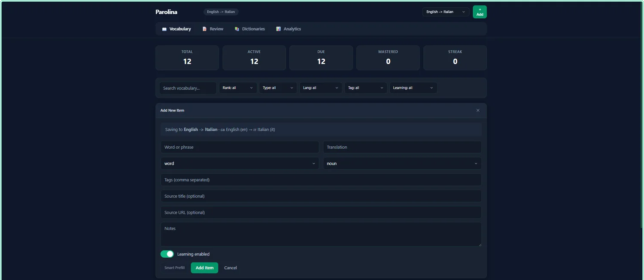The width and height of the screenshot is (644, 280).
Task: Click the Smart Prefill button
Action: point(174,268)
